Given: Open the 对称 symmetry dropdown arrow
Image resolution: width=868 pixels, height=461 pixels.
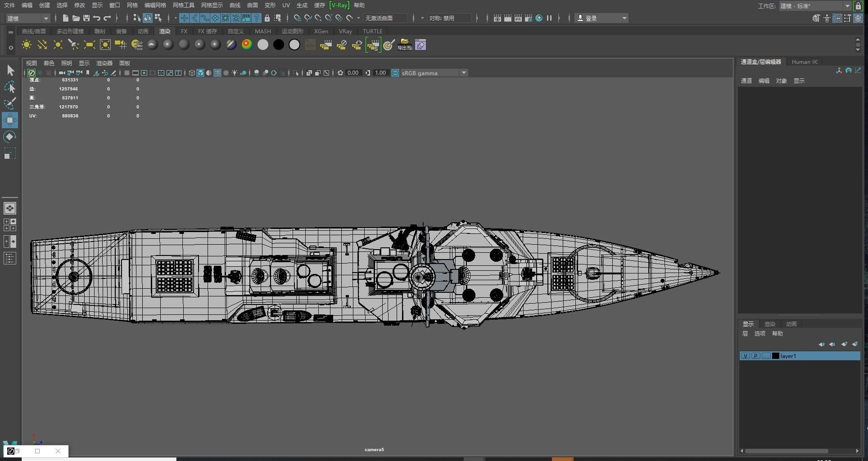Looking at the screenshot, I should [422, 18].
